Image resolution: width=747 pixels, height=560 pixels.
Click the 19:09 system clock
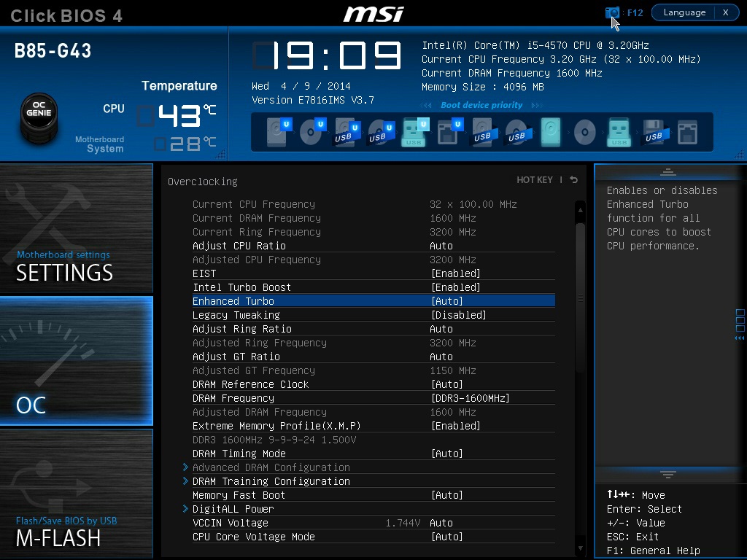[327, 55]
